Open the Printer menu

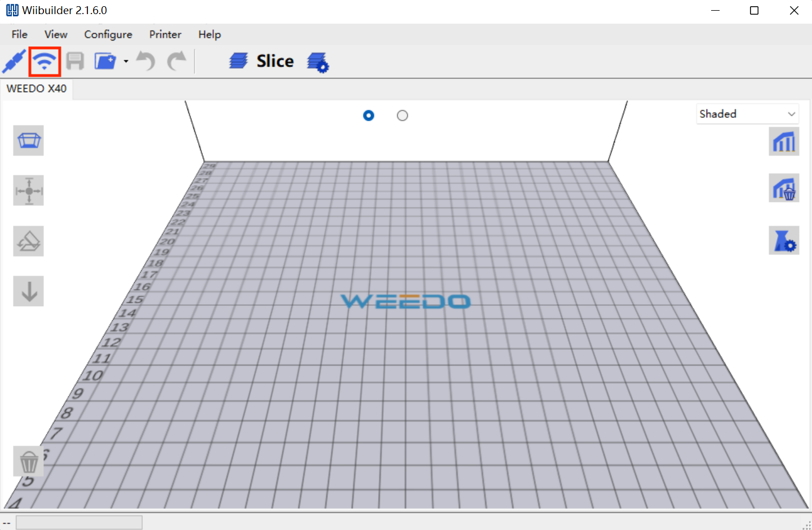click(165, 34)
